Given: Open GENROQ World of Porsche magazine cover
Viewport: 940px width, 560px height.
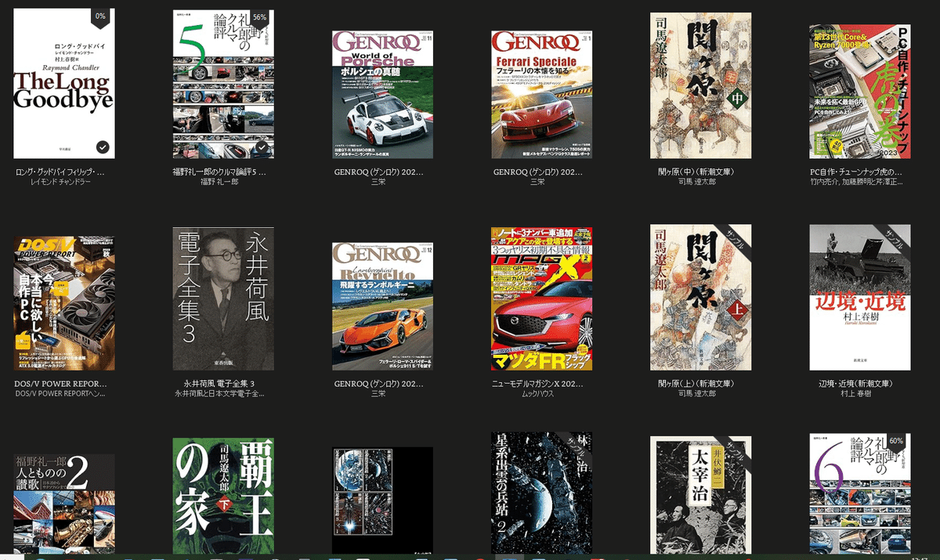Looking at the screenshot, I should pos(382,95).
